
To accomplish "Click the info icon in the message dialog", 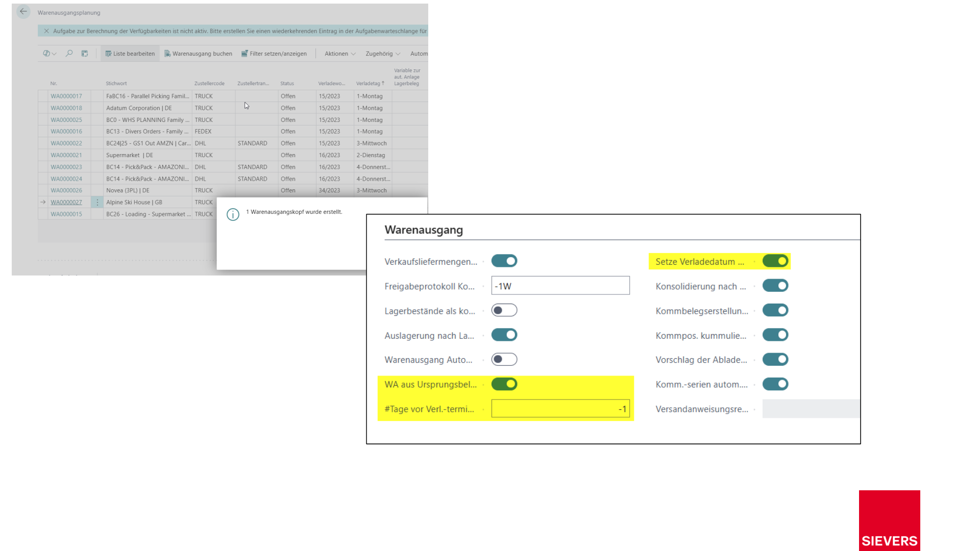I will click(233, 215).
